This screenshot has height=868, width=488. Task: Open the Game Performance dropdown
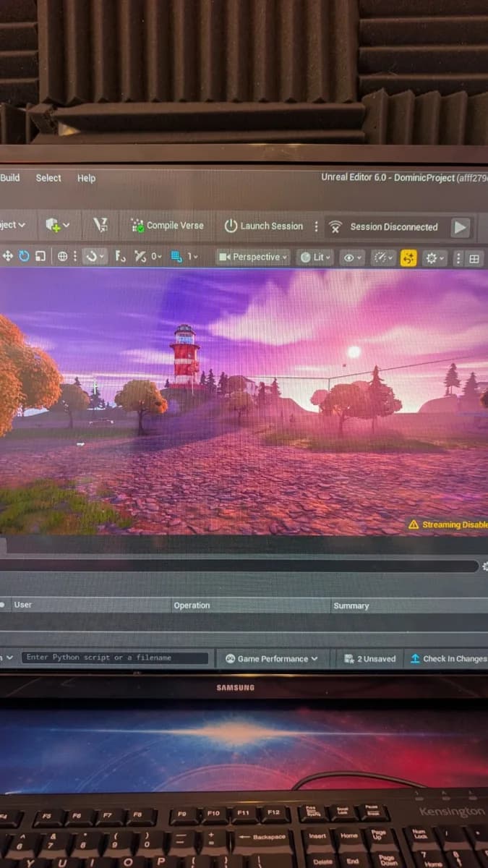click(x=271, y=658)
